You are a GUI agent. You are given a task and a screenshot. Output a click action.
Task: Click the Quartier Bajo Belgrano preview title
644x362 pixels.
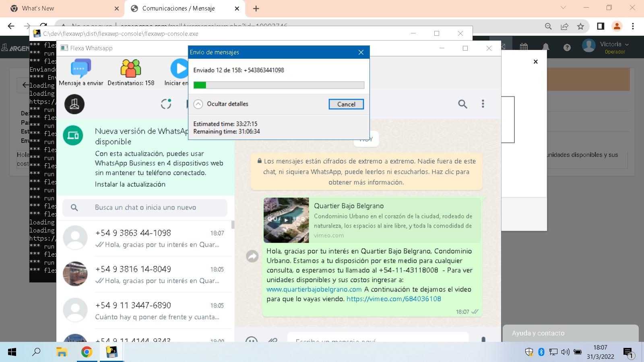349,206
